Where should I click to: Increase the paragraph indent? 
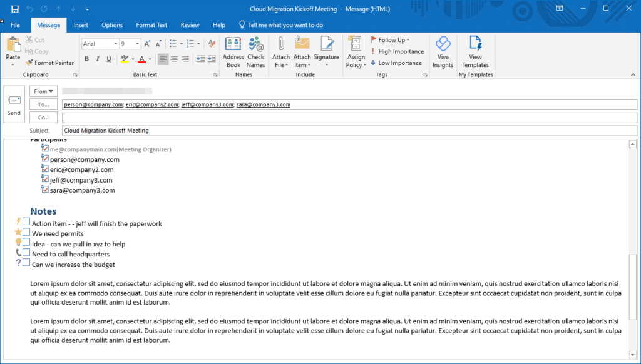pos(212,59)
